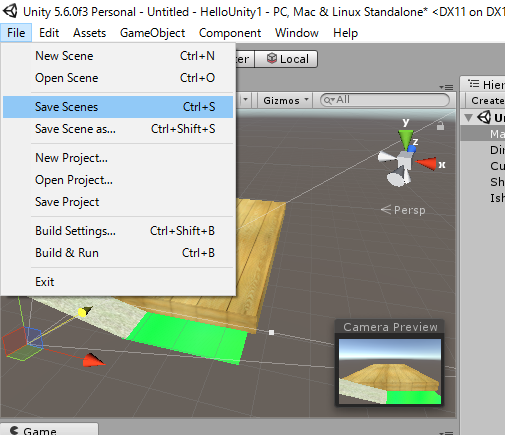Image resolution: width=505 pixels, height=435 pixels.
Task: Select Save Scenes menu entry
Action: (118, 107)
